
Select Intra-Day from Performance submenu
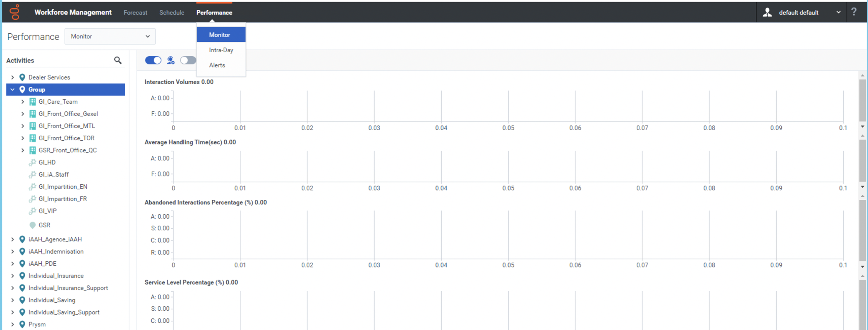click(x=221, y=50)
